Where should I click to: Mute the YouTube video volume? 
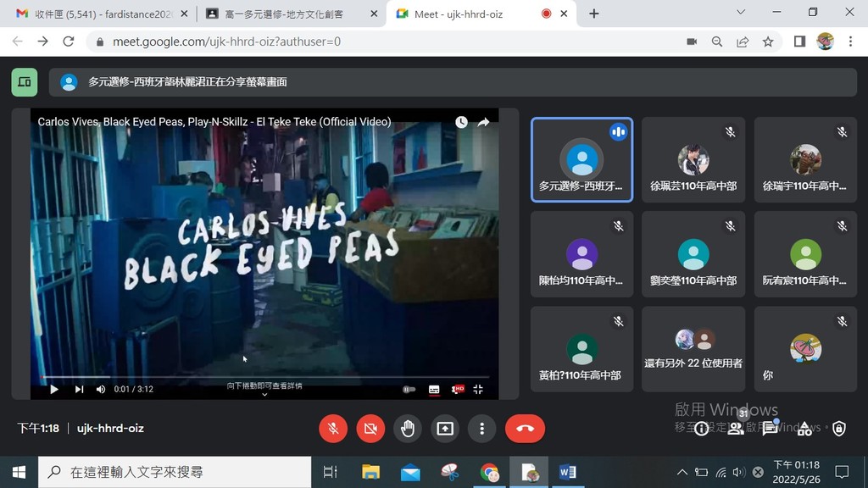click(x=101, y=389)
